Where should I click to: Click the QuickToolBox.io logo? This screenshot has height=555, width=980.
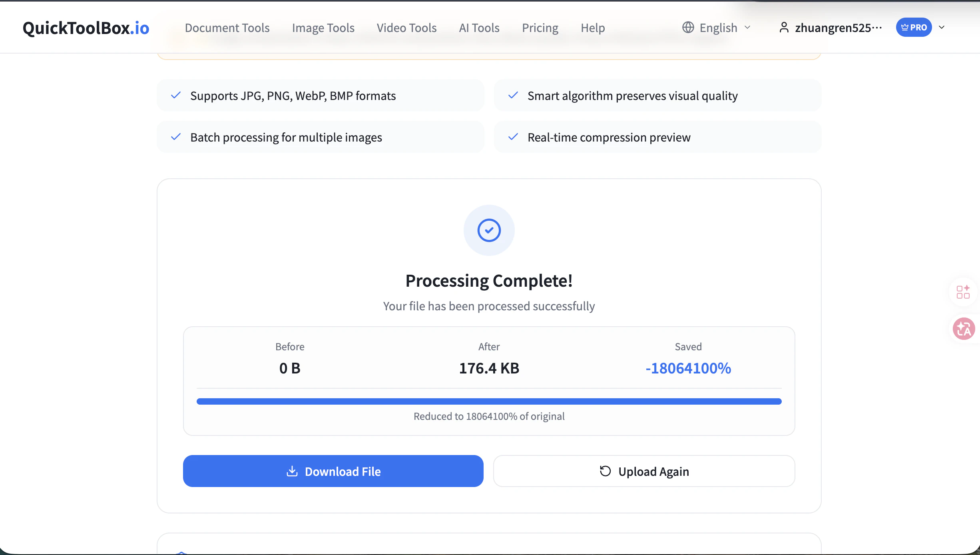click(x=86, y=27)
